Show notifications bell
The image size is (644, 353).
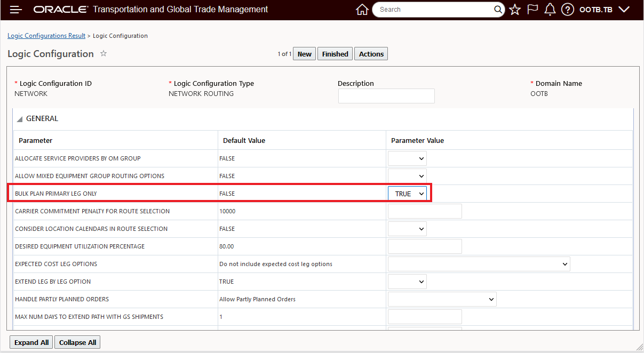coord(550,10)
